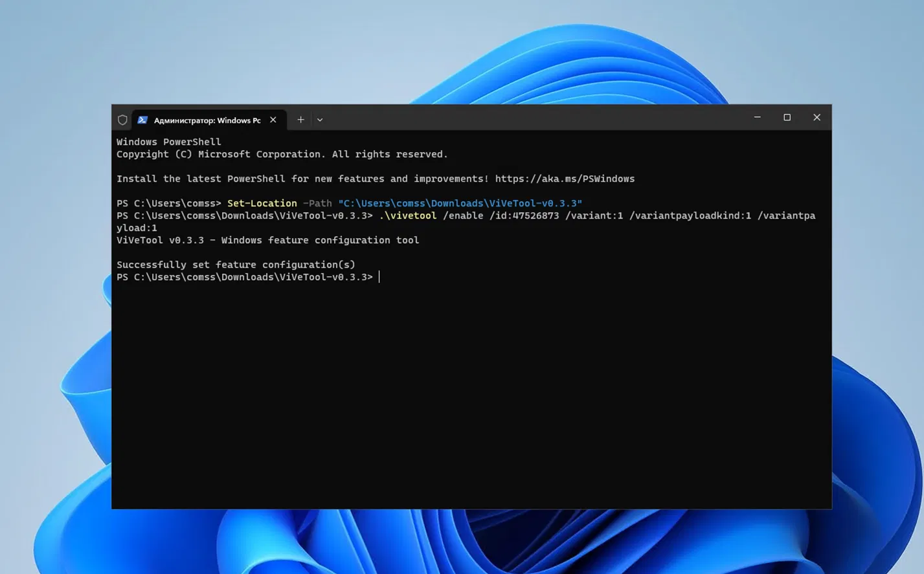Click the .\vivetool command text
Viewport: 924px width, 574px height.
[408, 215]
